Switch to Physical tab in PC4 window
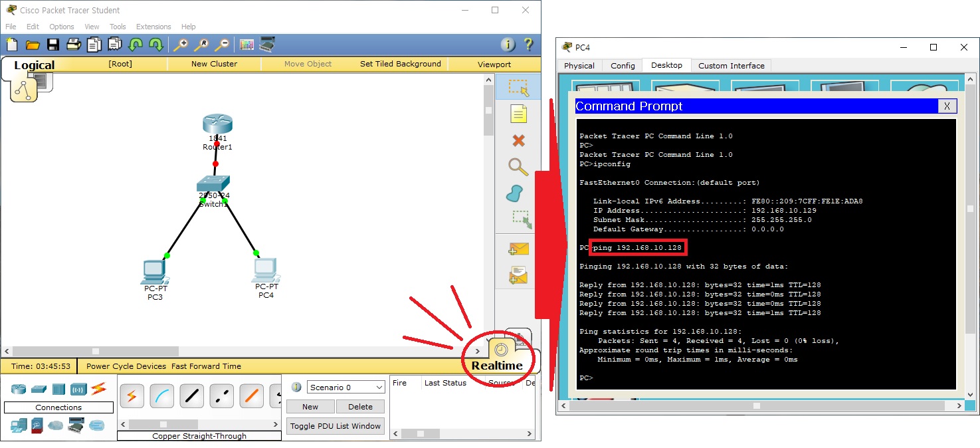Screen dimensions: 980x448 point(579,66)
